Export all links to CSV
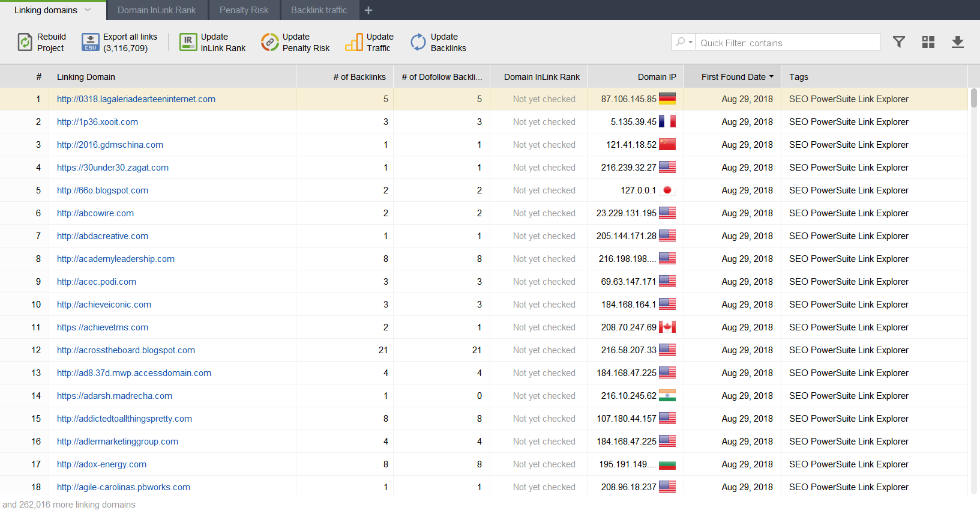980x516 pixels. tap(91, 42)
